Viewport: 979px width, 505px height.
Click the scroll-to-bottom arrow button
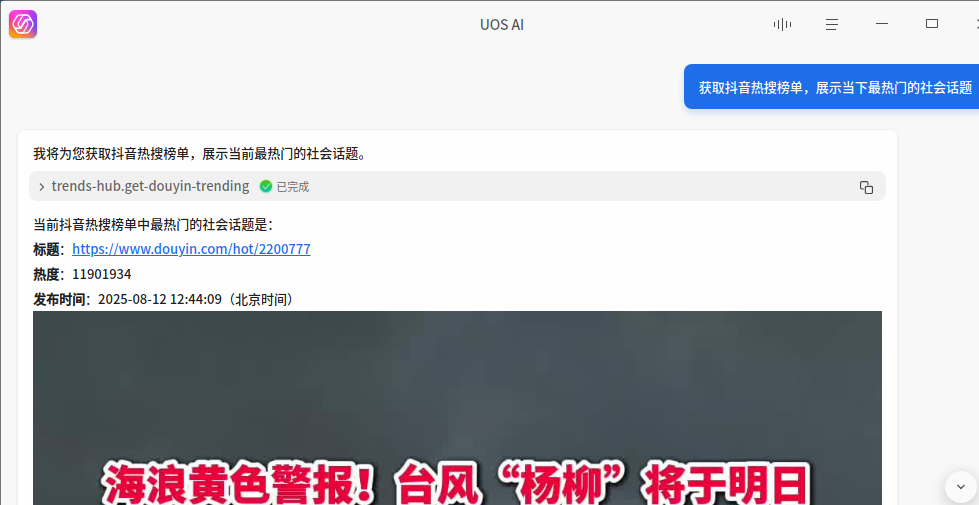960,487
